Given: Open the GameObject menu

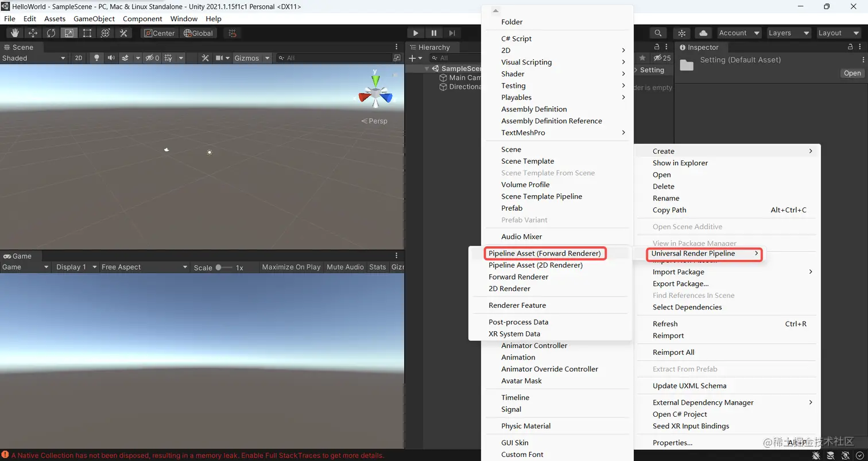Looking at the screenshot, I should pos(94,18).
